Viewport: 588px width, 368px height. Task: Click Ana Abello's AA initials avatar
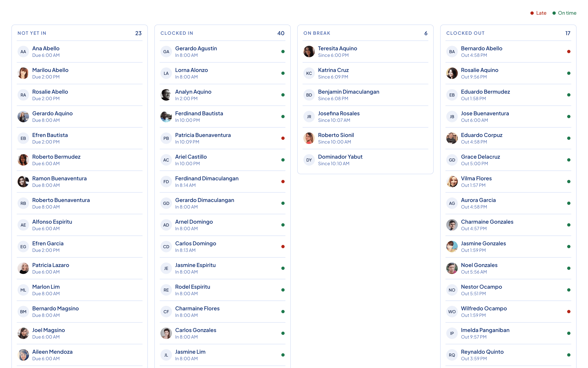click(x=23, y=52)
